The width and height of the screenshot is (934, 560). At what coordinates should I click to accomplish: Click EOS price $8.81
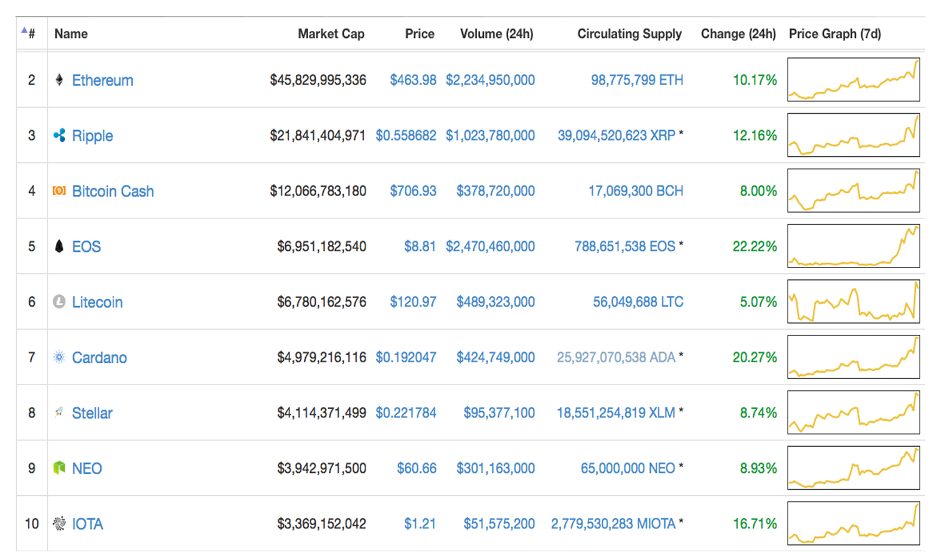coord(420,246)
